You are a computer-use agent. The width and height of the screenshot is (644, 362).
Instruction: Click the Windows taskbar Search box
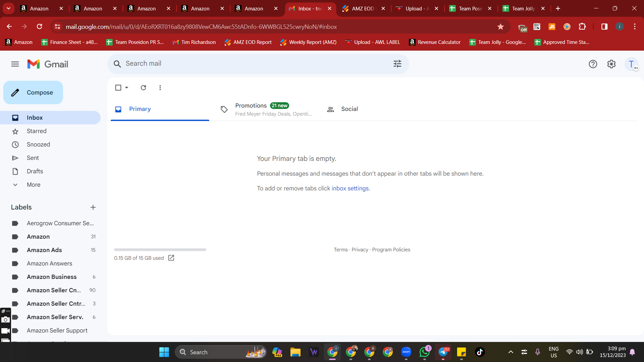tap(221, 352)
